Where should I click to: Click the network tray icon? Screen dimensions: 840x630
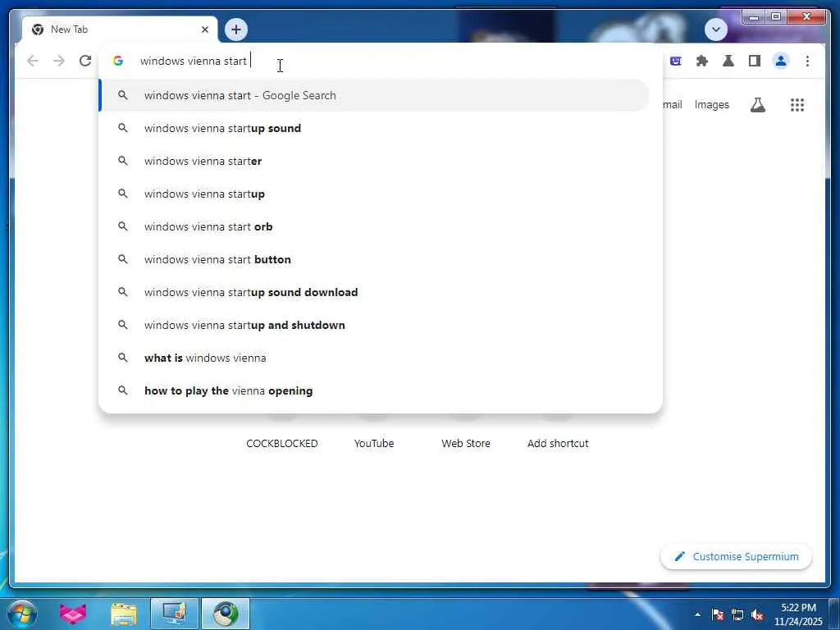(x=737, y=614)
